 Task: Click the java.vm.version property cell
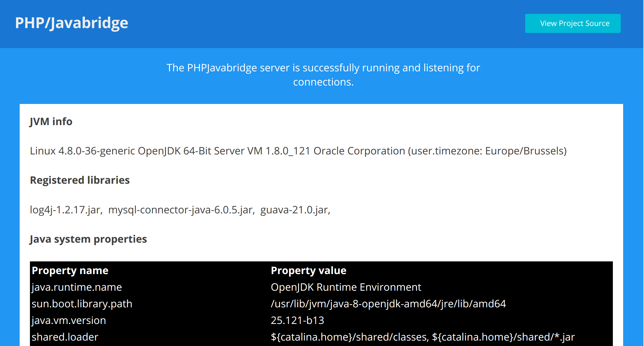coord(69,320)
